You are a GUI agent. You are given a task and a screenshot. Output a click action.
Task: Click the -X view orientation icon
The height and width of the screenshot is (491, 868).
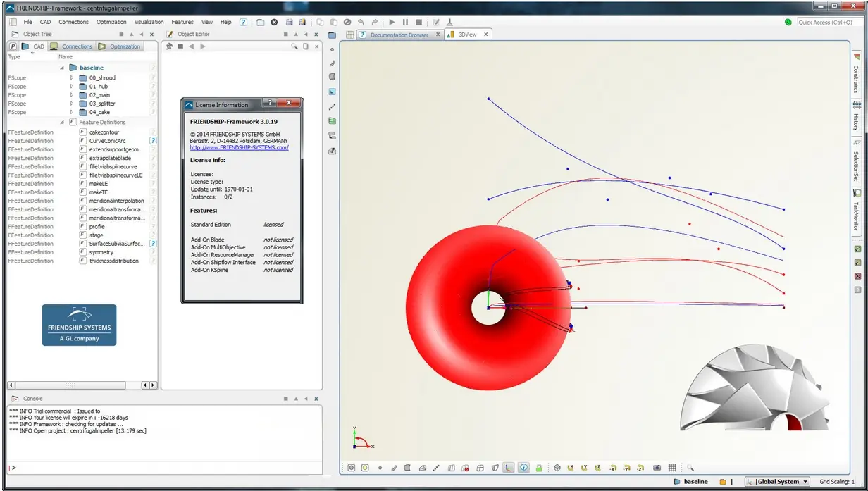(x=613, y=468)
